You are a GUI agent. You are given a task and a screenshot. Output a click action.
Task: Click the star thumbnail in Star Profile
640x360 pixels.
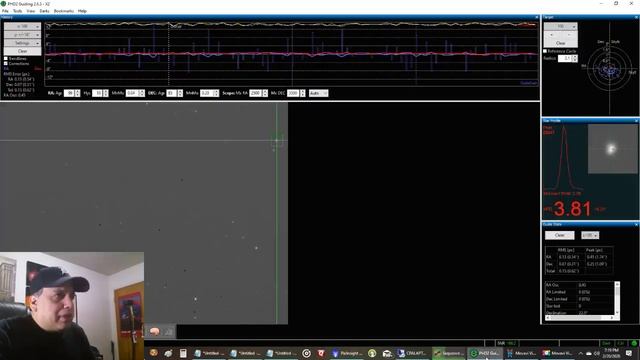pos(612,149)
